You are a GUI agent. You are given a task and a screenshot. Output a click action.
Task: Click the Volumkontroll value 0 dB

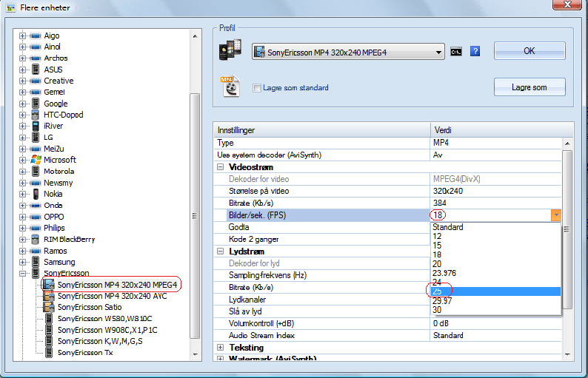click(x=441, y=323)
